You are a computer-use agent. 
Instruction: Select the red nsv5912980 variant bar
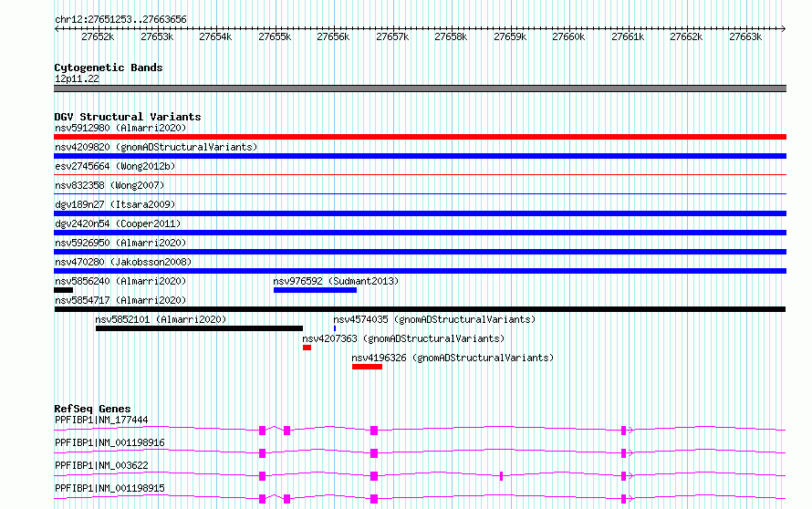pyautogui.click(x=420, y=137)
